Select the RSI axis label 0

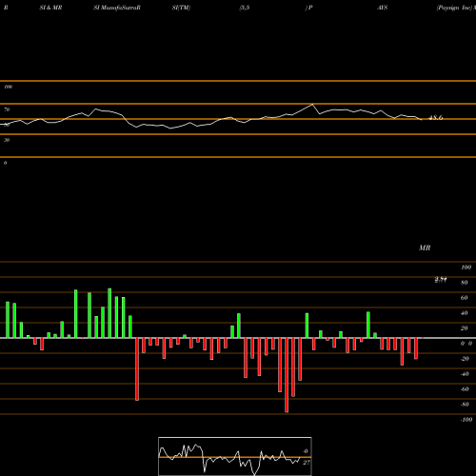coord(5,163)
